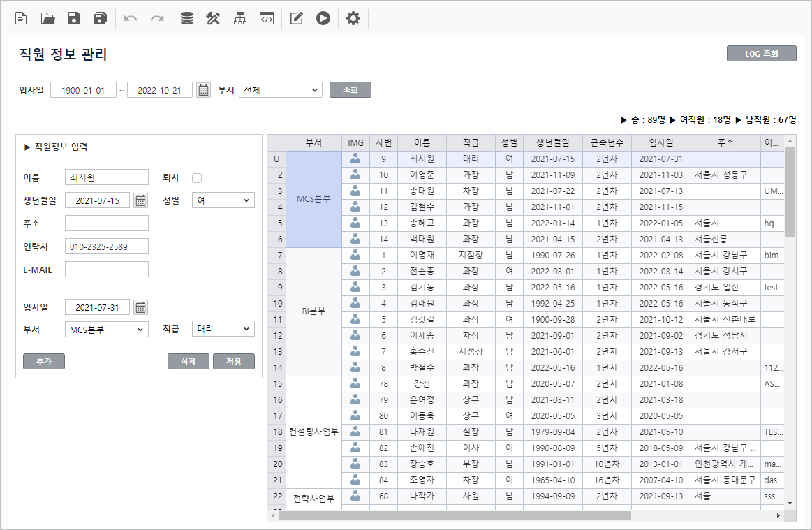The width and height of the screenshot is (812, 530).
Task: Click the database icon in toolbar
Action: point(187,19)
